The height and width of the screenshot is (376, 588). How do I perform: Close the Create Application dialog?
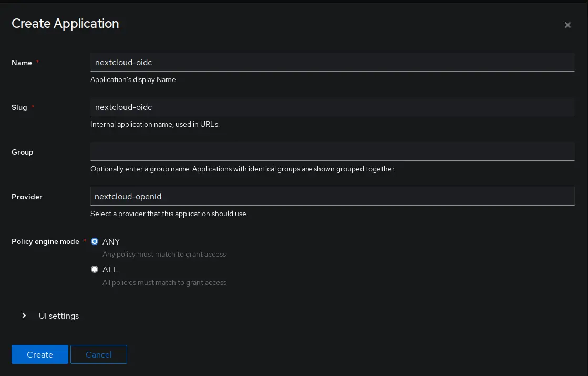click(568, 25)
